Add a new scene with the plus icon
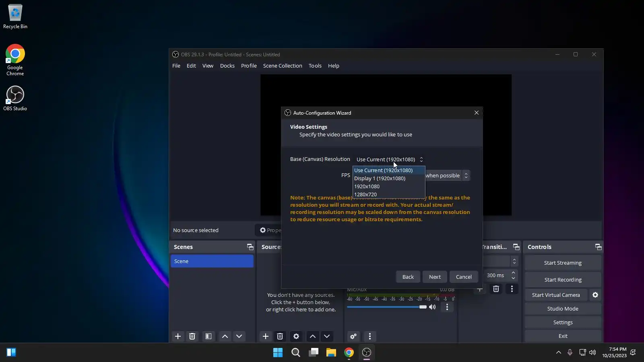 [178, 336]
